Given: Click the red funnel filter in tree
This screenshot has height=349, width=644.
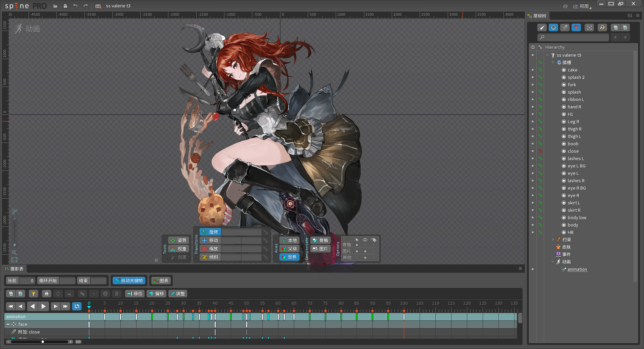Looking at the screenshot, I should (x=576, y=28).
